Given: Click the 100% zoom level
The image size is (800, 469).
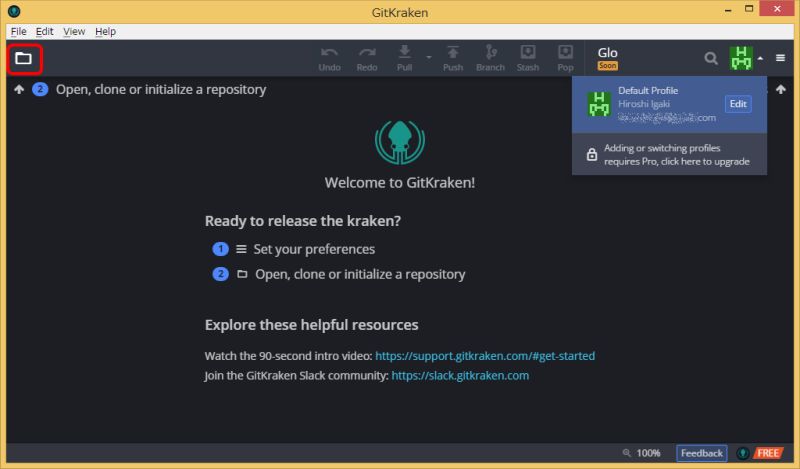Looking at the screenshot, I should pos(648,453).
